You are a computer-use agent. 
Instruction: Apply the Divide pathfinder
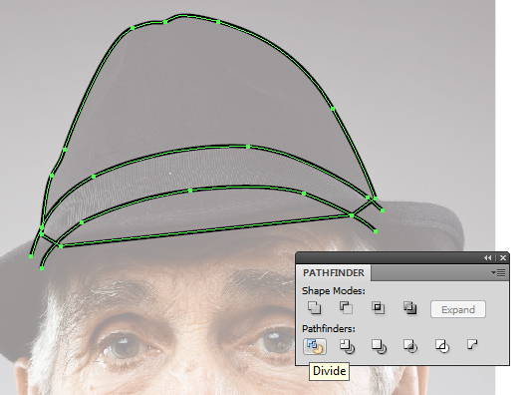pyautogui.click(x=315, y=346)
